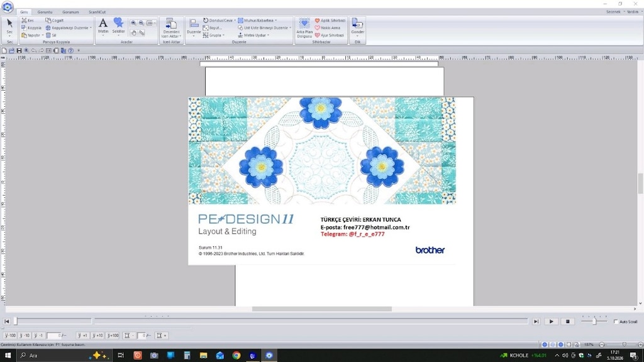
Task: Click Save disk icon in quick toolbar
Action: [19, 50]
